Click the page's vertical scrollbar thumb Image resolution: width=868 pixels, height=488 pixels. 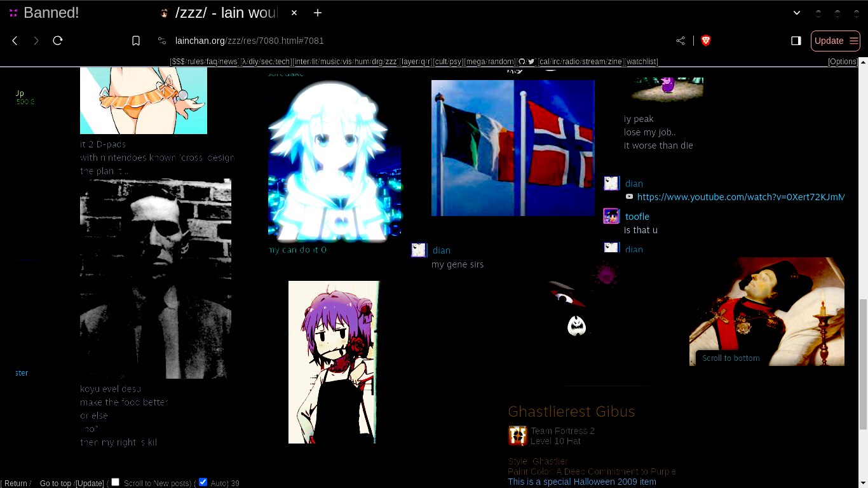click(x=862, y=363)
